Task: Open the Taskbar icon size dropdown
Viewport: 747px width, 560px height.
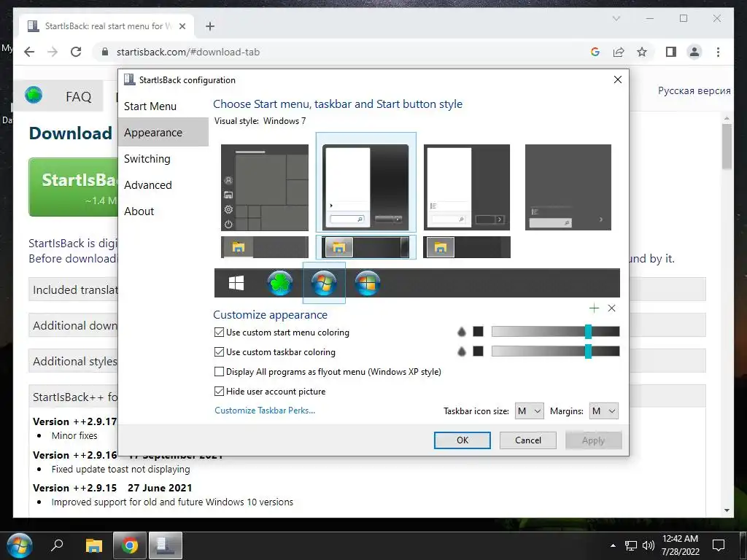Action: pyautogui.click(x=530, y=411)
